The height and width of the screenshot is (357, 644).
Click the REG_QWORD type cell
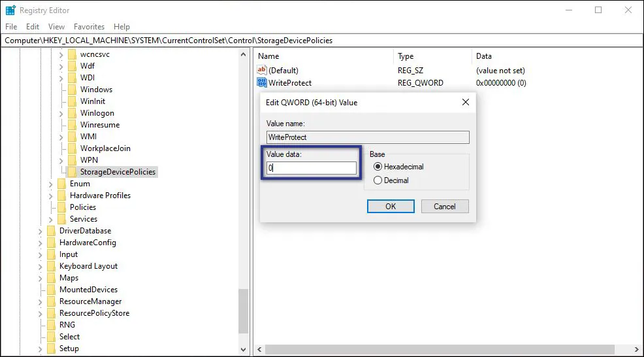tap(421, 82)
